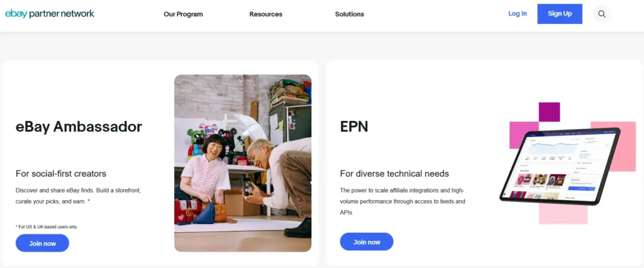
Task: Select the "For diverse technical needs" text
Action: [394, 174]
